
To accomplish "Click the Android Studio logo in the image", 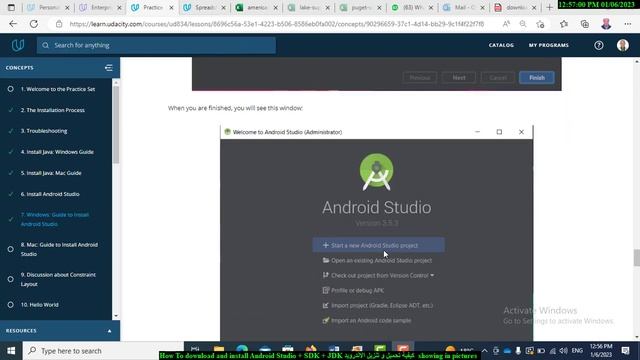I will coord(376,172).
